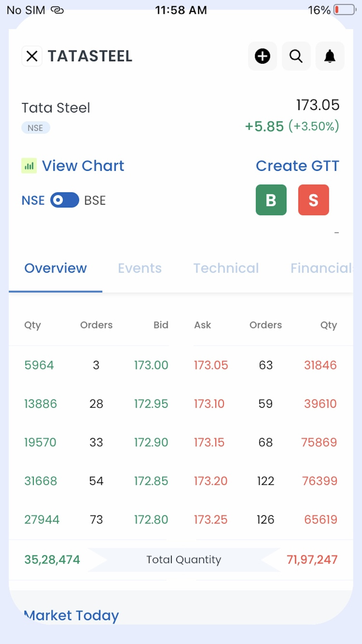Open the Technical tab
362x644 pixels.
[226, 268]
